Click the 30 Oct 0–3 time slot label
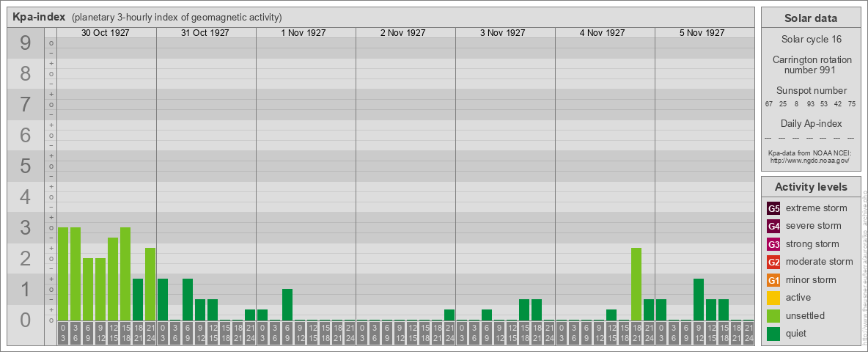The width and height of the screenshot is (868, 352). (63, 334)
